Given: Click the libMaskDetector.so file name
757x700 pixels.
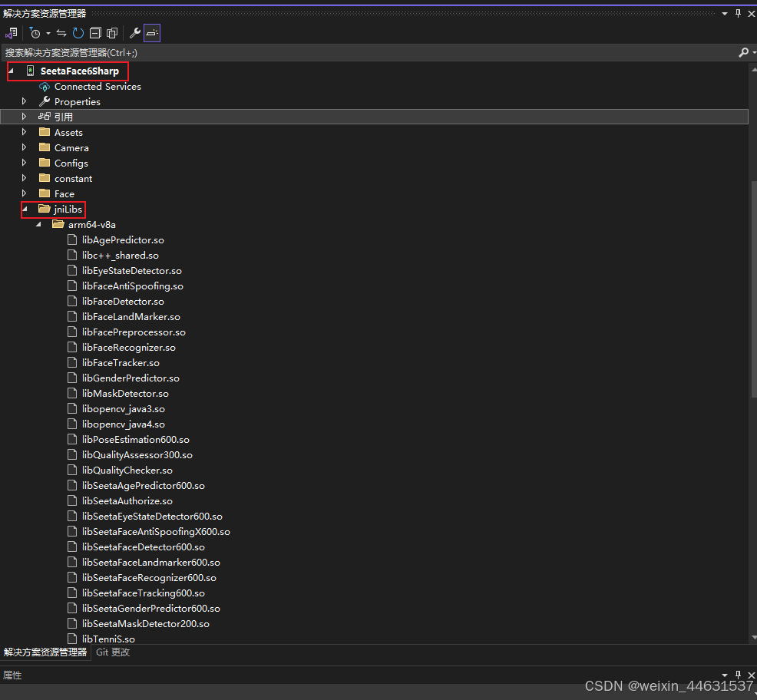Looking at the screenshot, I should (x=125, y=394).
